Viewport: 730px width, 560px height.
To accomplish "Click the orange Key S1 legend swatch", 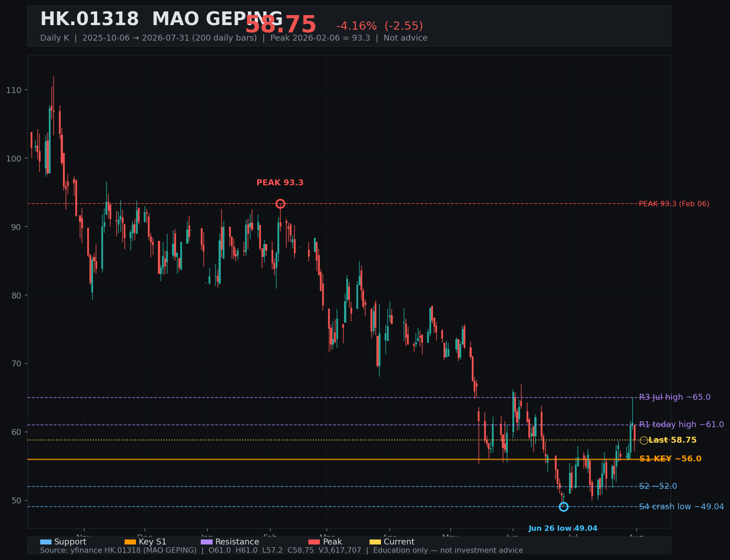I will pos(130,542).
